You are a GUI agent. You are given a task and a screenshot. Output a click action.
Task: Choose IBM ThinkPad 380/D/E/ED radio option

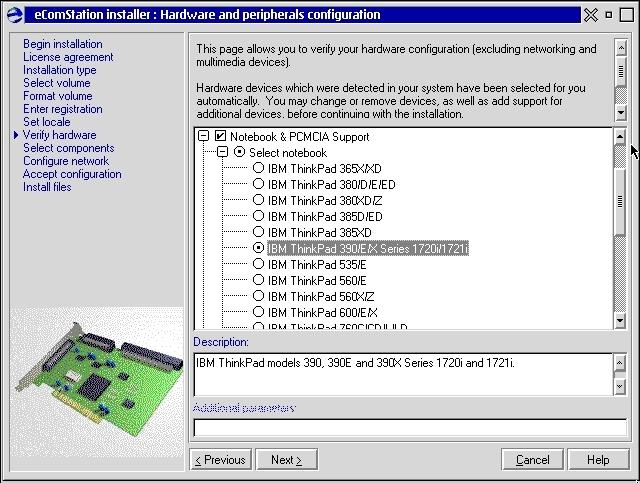click(x=258, y=184)
